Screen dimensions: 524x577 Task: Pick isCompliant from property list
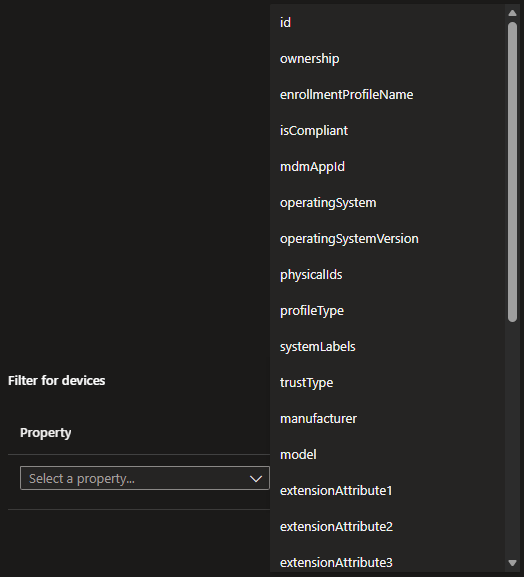coord(387,131)
